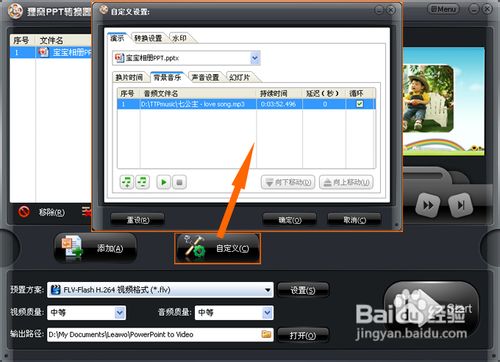Click the 重设 button

(x=137, y=220)
